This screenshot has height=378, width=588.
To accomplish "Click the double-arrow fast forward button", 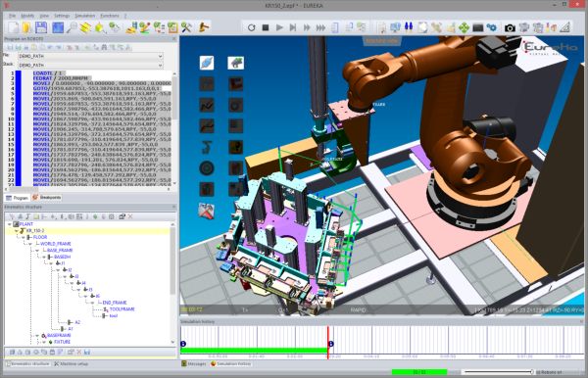I will [x=307, y=27].
